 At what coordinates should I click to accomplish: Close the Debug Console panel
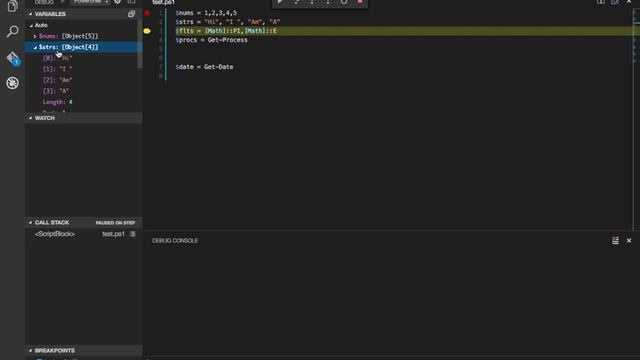[x=629, y=240]
